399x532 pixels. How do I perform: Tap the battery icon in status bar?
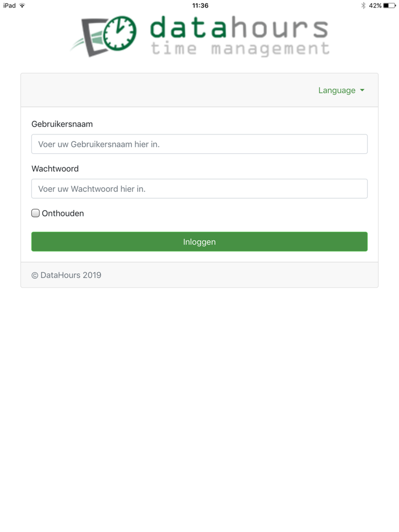(x=389, y=6)
